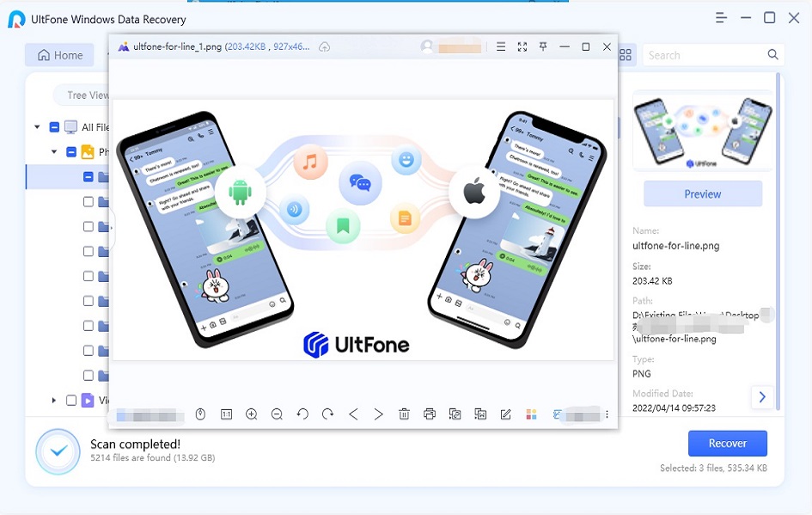The width and height of the screenshot is (812, 515).
Task: Enter full screen mode in image viewer
Action: [x=522, y=47]
